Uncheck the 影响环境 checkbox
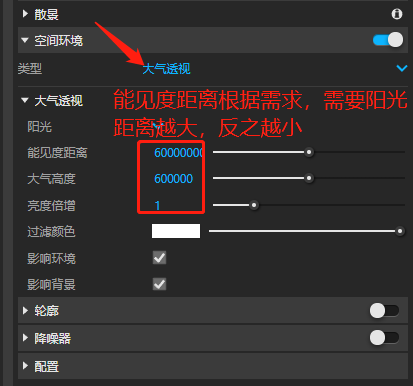 (159, 258)
